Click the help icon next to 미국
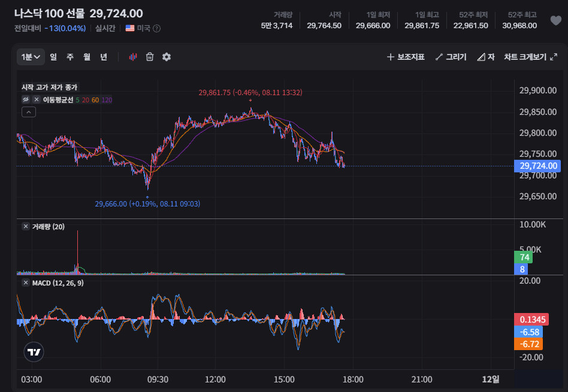Screen dimensions: 568x392 [156, 28]
